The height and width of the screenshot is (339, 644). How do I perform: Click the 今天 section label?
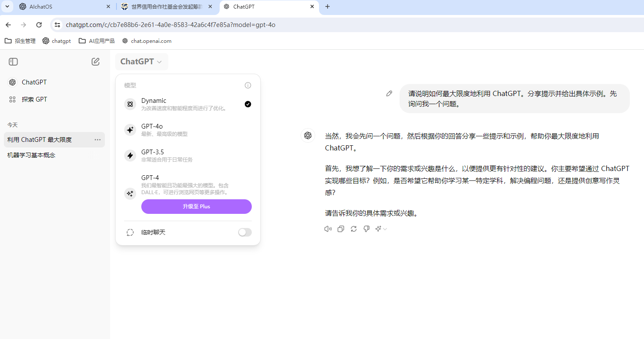[12, 125]
